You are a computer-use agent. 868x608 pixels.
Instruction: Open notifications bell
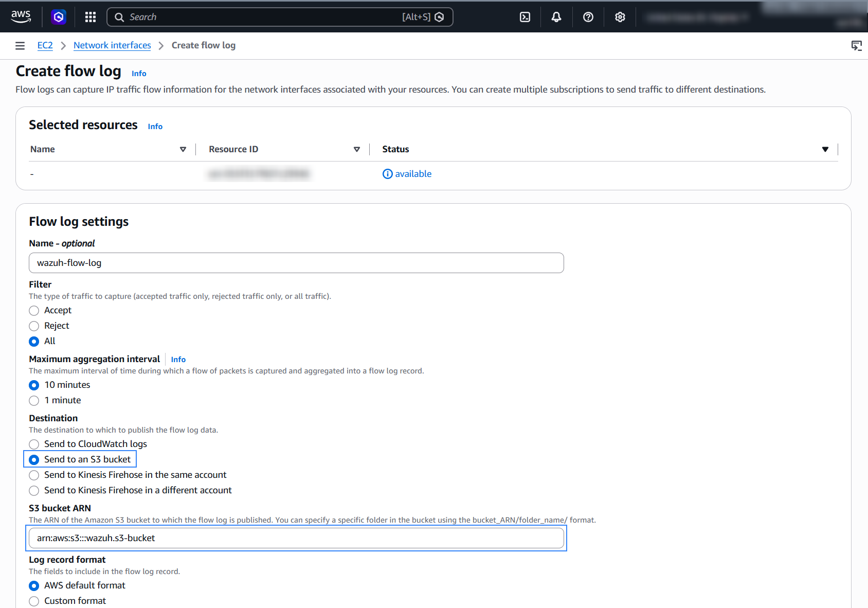point(556,17)
